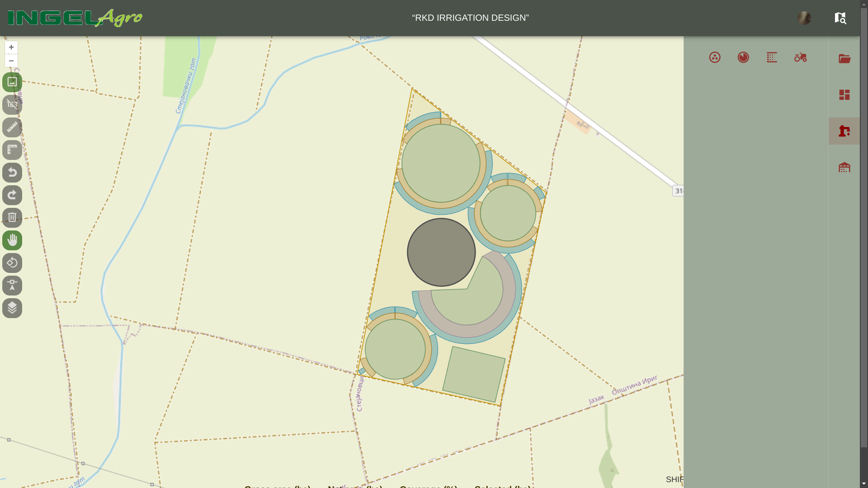
Task: Toggle the hand pan tool
Action: (x=12, y=240)
